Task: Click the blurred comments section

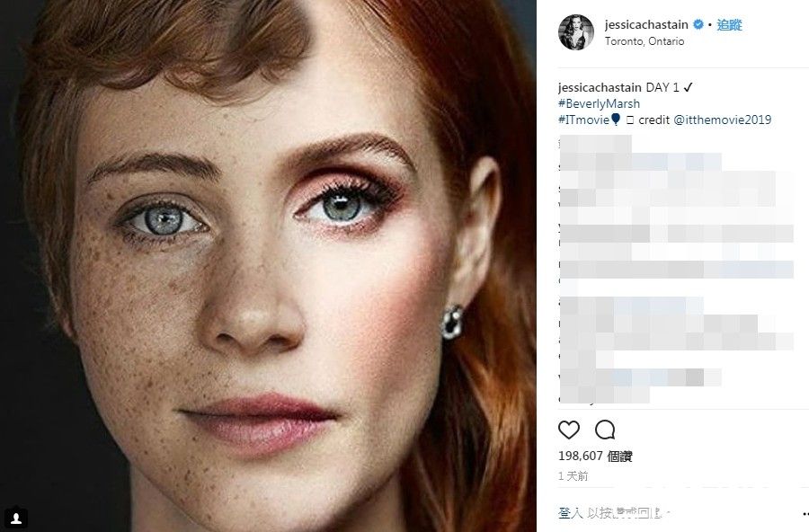Action: 674,270
